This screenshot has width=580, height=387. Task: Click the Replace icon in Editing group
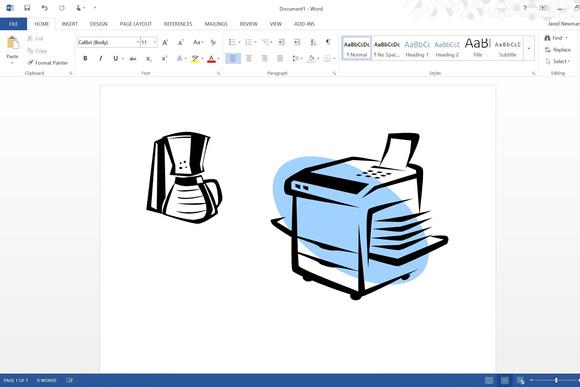pos(548,50)
